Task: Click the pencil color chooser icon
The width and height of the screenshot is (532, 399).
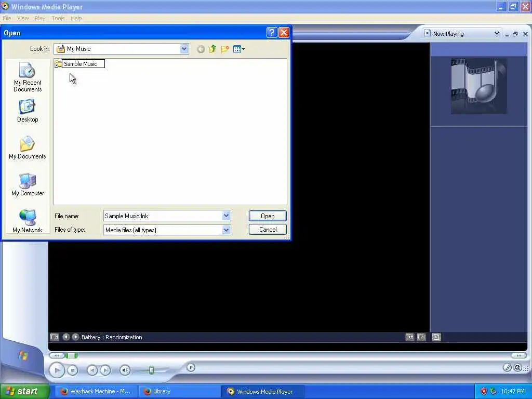Action: pos(507,367)
